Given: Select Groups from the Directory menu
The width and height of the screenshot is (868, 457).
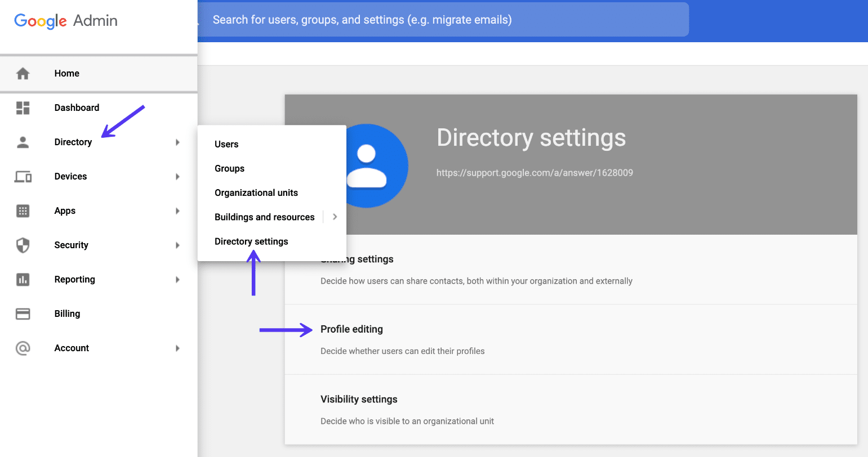Looking at the screenshot, I should pos(229,168).
